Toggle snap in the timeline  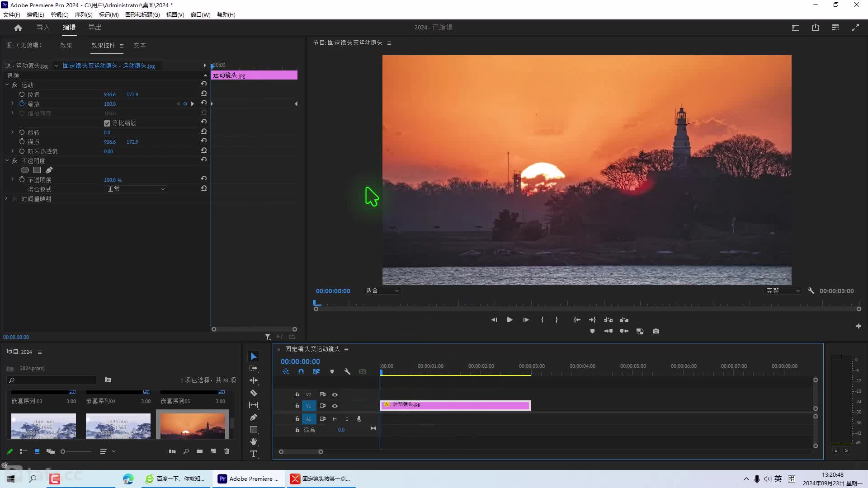(301, 371)
